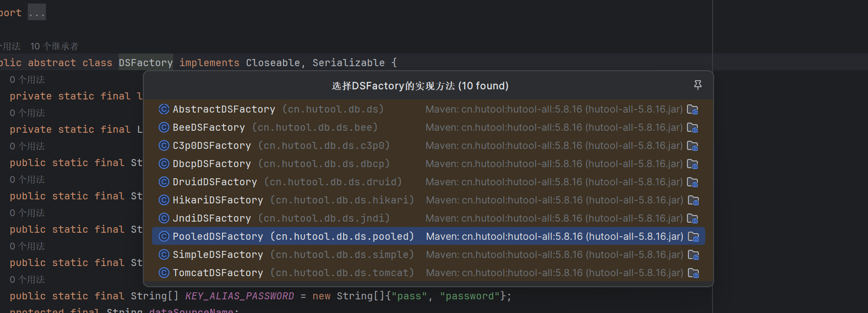Click the class icon beside TomcatDSFactory
The width and height of the screenshot is (868, 313).
(164, 273)
